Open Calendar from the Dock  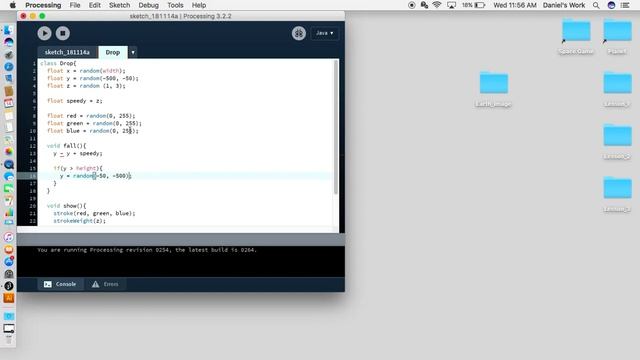9,103
